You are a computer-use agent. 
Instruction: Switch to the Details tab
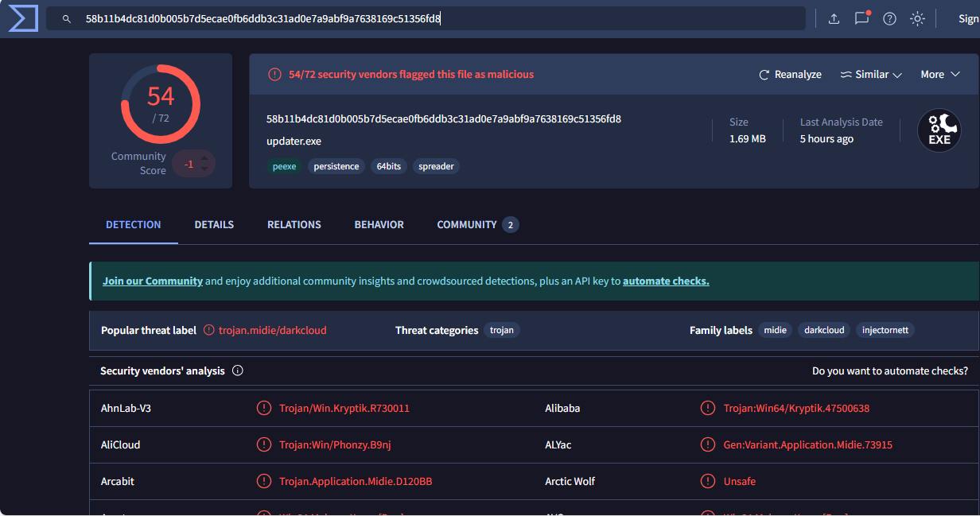214,225
